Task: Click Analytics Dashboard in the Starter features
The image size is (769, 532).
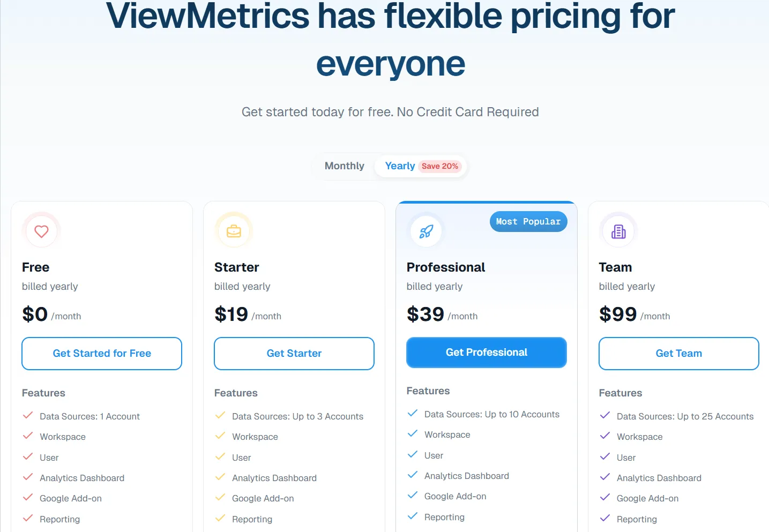Action: (x=274, y=478)
